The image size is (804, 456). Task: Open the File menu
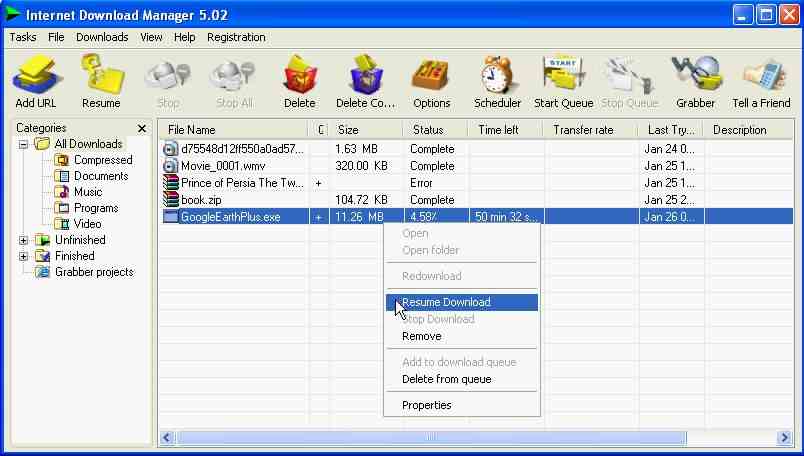pyautogui.click(x=56, y=37)
